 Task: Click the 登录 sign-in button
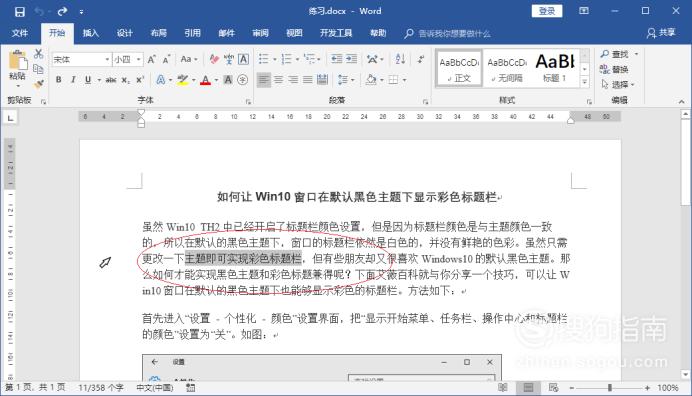[x=547, y=11]
